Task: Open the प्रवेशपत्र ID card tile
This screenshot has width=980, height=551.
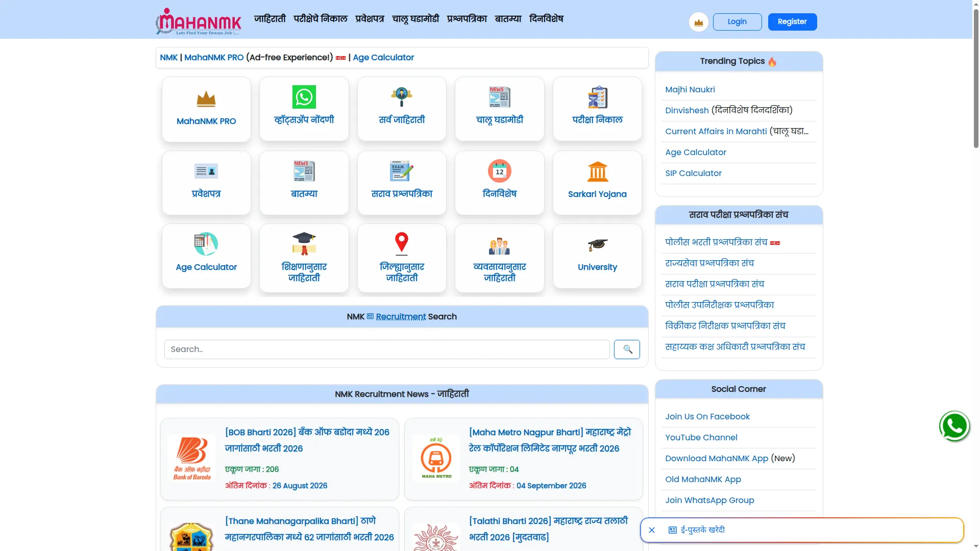Action: click(x=206, y=183)
